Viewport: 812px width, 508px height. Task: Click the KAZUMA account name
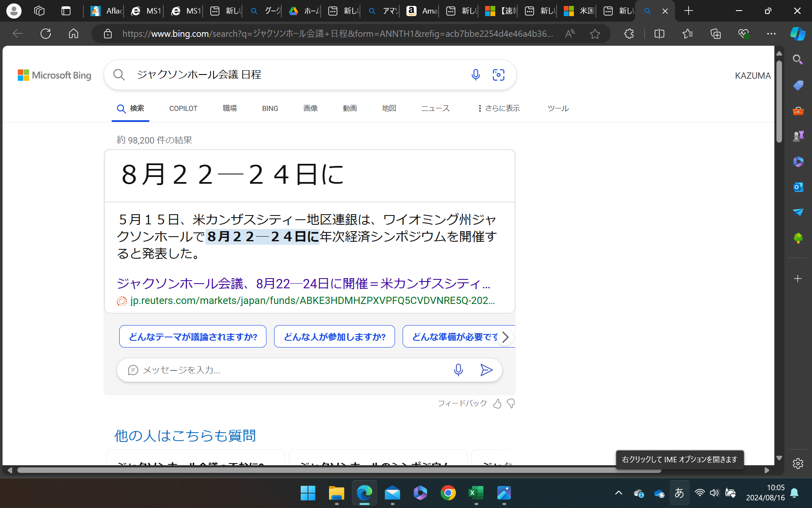click(753, 75)
